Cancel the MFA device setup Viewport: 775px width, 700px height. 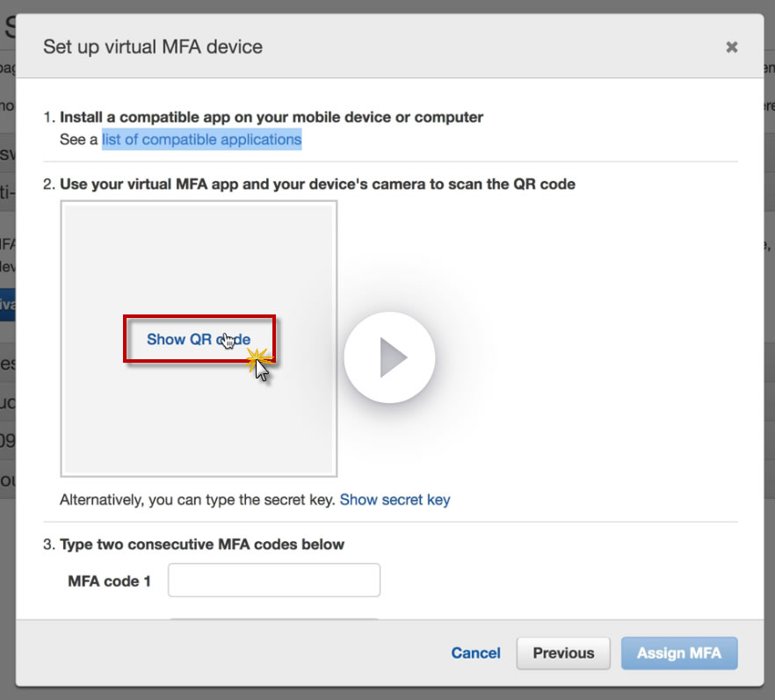(x=475, y=653)
